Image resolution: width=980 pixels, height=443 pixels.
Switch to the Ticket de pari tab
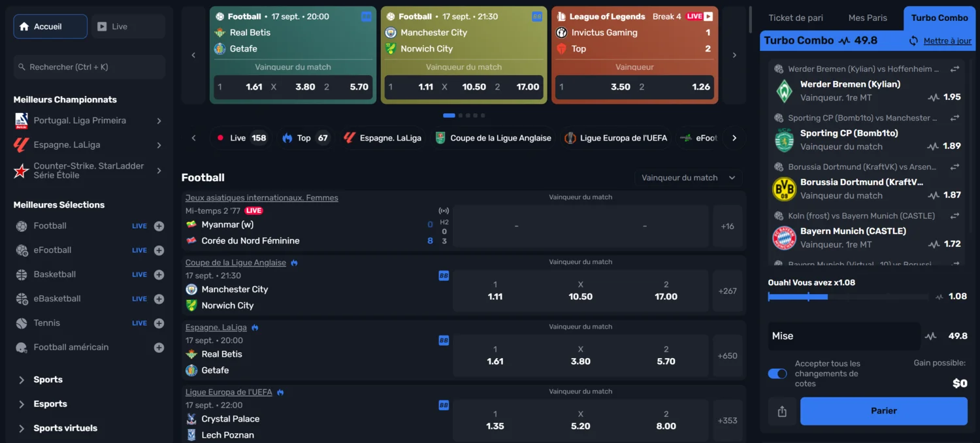coord(796,18)
